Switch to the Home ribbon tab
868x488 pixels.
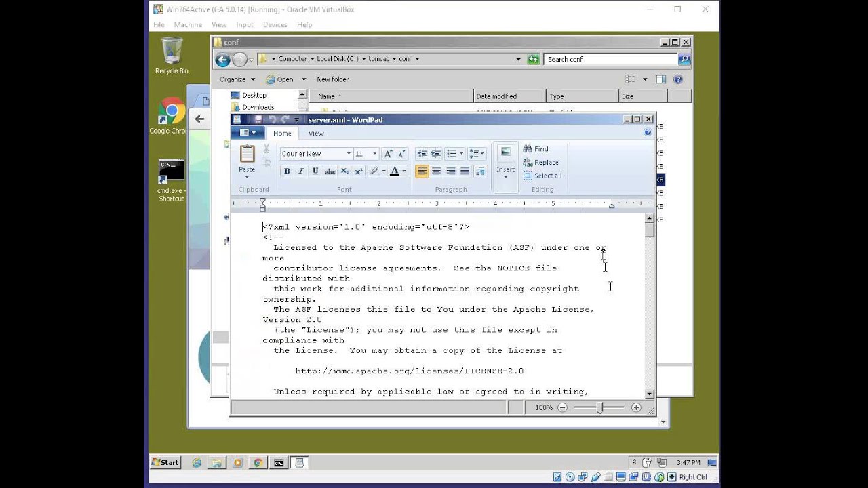282,133
